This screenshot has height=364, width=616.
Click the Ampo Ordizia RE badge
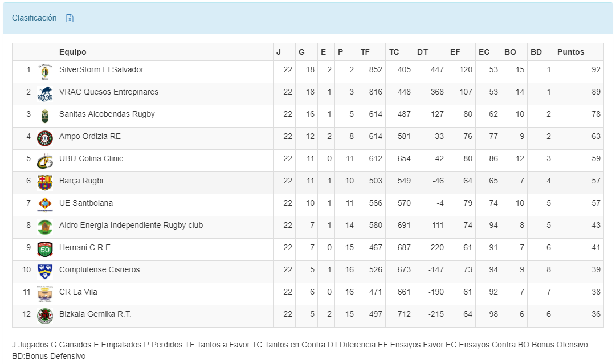pyautogui.click(x=45, y=138)
